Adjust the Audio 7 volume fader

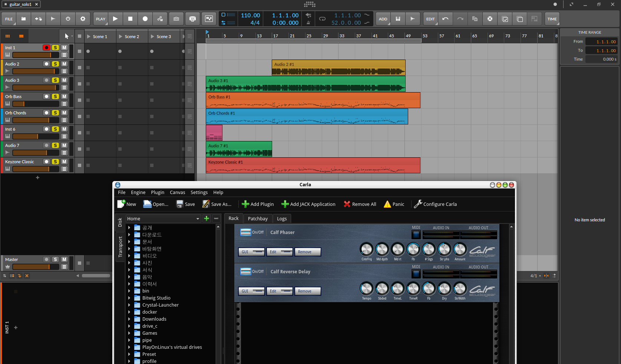[36, 153]
